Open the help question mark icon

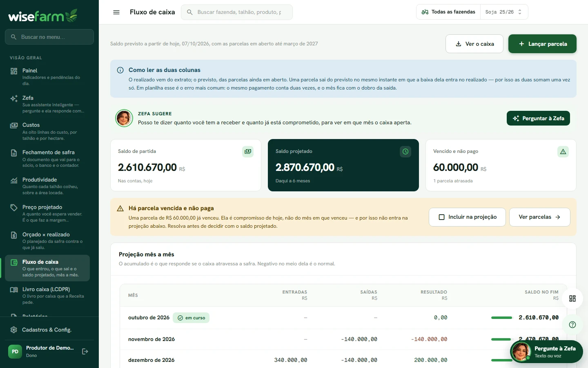(572, 325)
